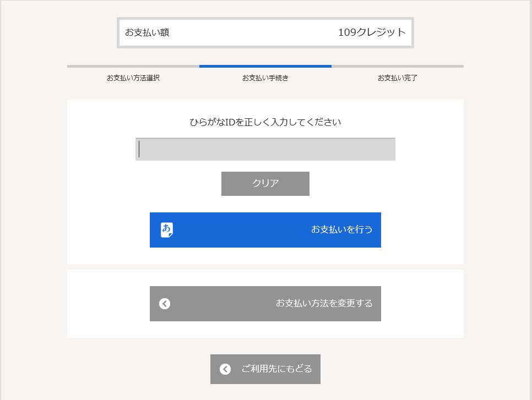
Task: Click inside the hiragana ID input field
Action: tap(265, 149)
